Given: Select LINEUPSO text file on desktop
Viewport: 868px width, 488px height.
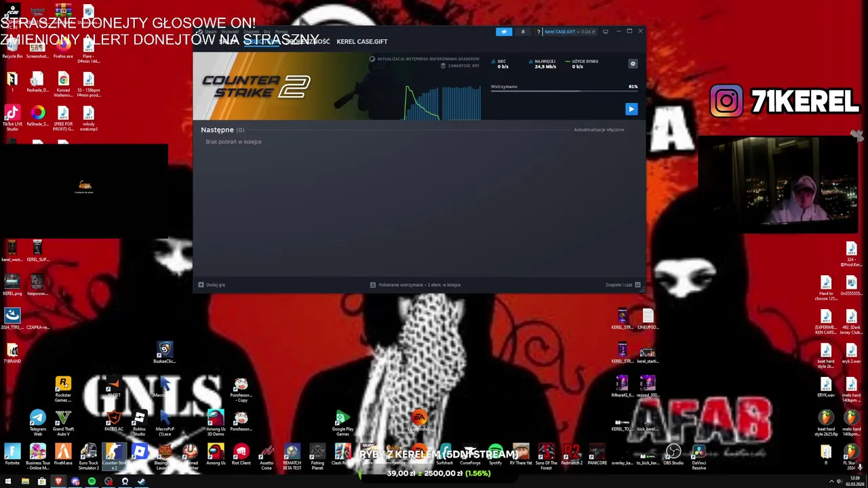Looking at the screenshot, I should [648, 319].
